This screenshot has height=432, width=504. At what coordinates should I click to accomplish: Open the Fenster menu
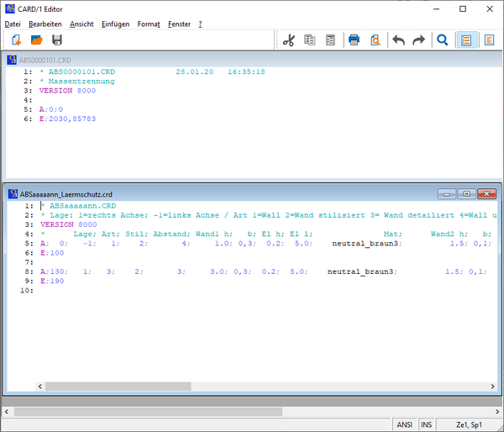pyautogui.click(x=180, y=24)
